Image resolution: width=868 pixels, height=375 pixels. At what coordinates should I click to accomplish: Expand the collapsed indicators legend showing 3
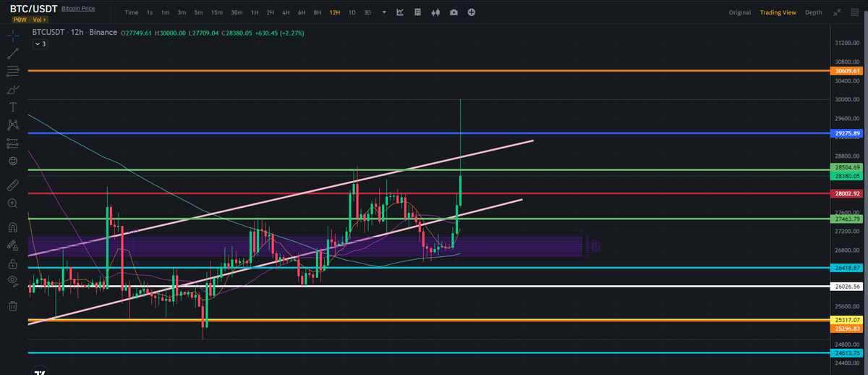tap(41, 44)
